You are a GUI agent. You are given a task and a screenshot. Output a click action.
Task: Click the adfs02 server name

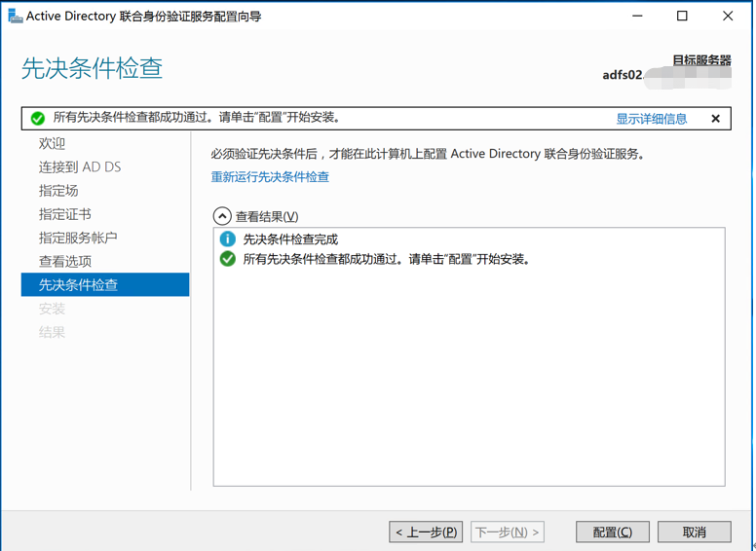pos(623,75)
